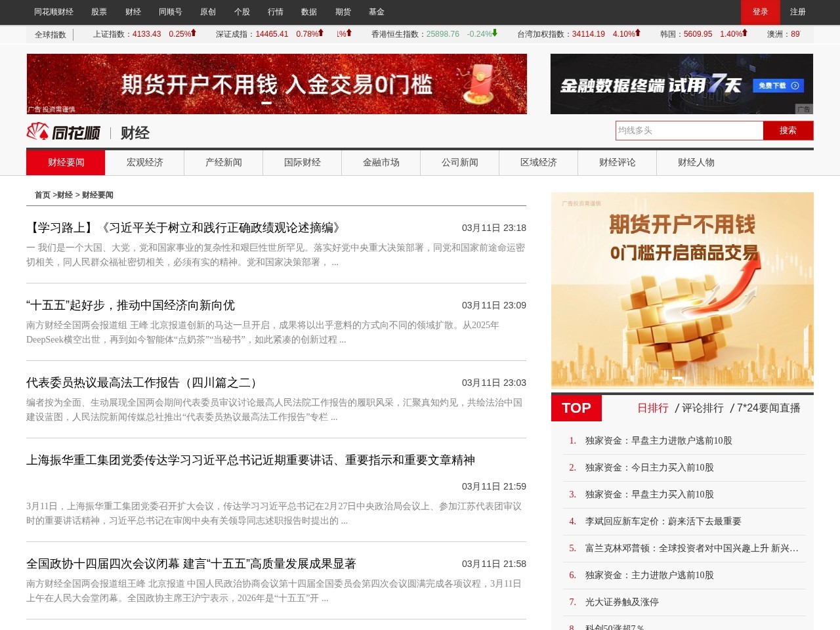Click the green down arrow beside Hang Seng index
The image size is (840, 630).
[494, 33]
